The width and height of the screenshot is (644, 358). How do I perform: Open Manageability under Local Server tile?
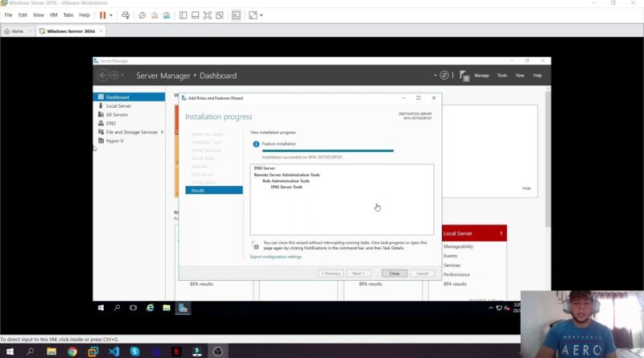(458, 246)
